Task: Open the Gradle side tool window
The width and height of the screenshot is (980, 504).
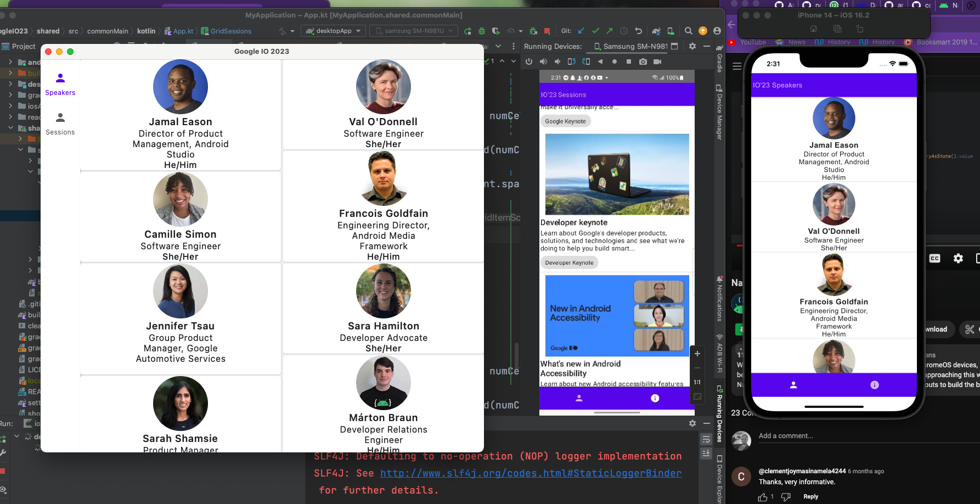Action: [719, 59]
